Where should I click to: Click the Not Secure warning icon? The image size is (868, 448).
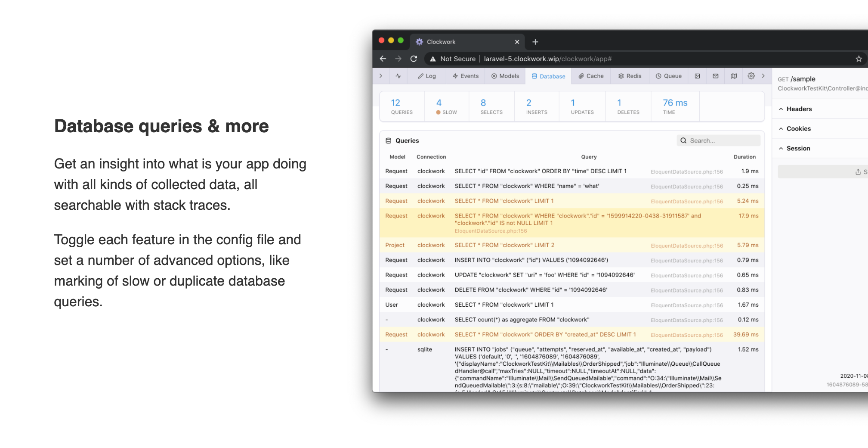coord(433,59)
